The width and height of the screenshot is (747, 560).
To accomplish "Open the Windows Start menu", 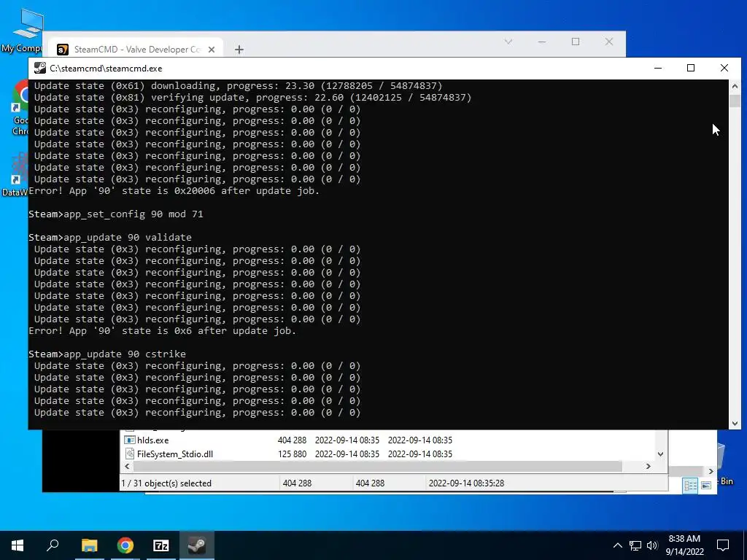I will click(x=18, y=545).
